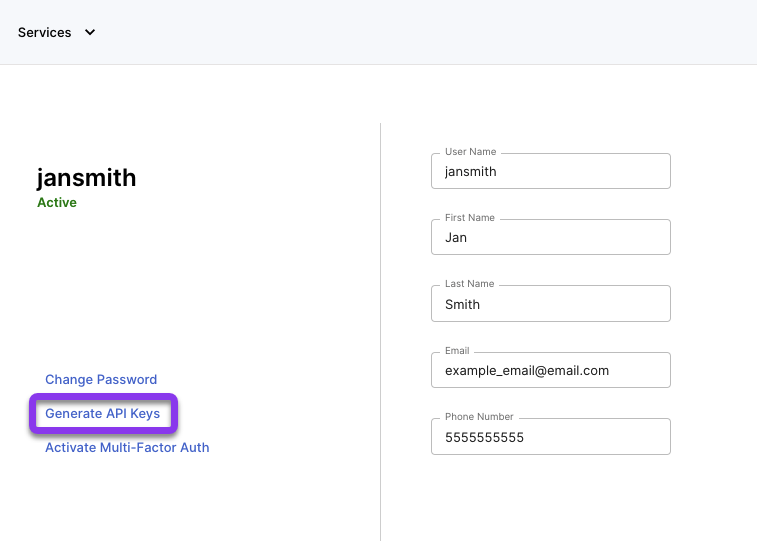Click the "Last Name" floating label
The height and width of the screenshot is (541, 757).
coord(469,284)
